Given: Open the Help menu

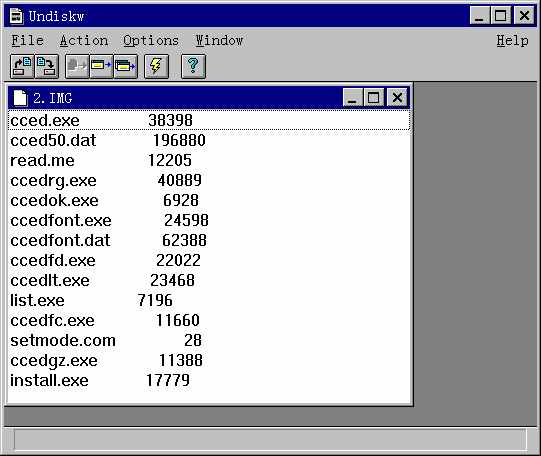Looking at the screenshot, I should [512, 40].
